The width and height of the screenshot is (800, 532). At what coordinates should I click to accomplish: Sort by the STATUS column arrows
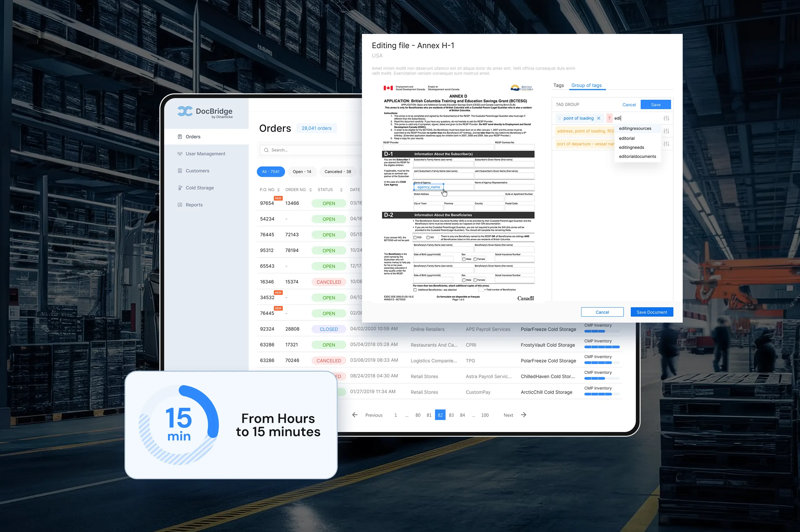pyautogui.click(x=341, y=190)
